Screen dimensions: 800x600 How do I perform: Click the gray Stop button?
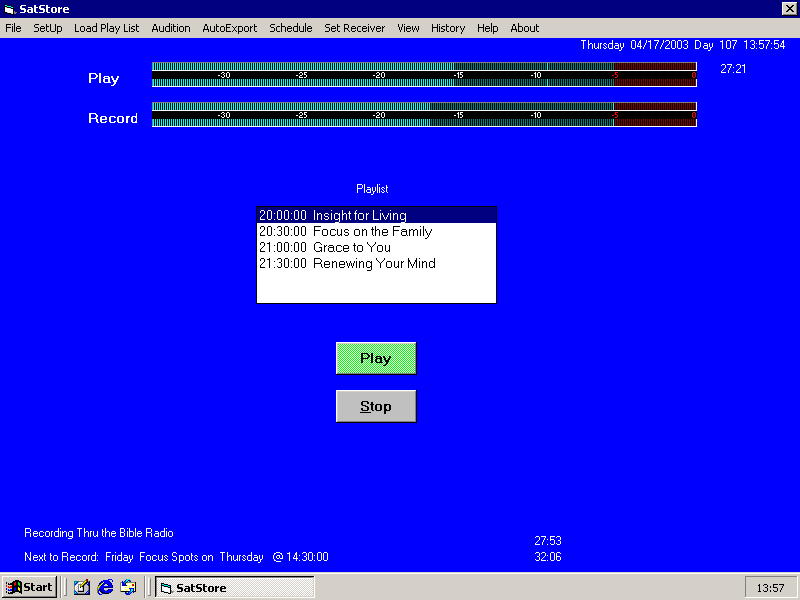coord(376,406)
